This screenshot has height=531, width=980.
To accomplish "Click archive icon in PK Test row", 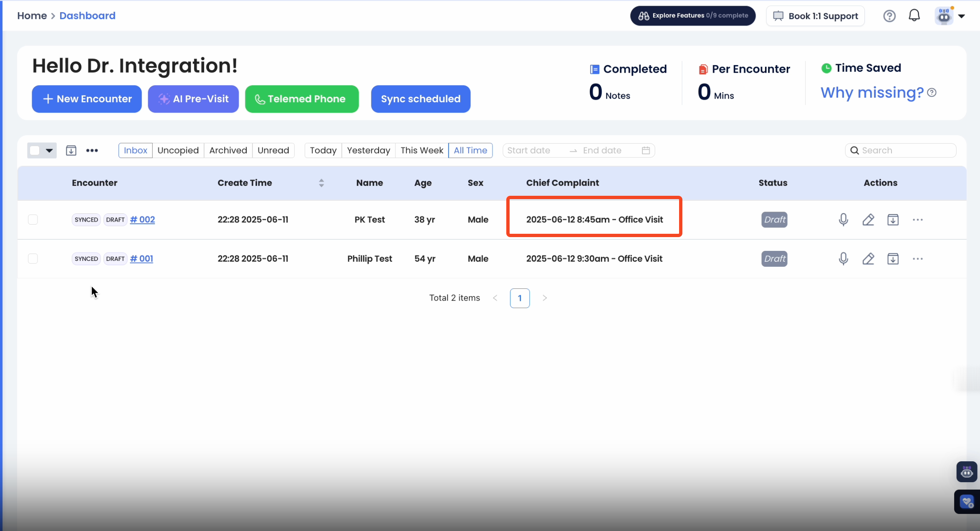I will coord(893,220).
